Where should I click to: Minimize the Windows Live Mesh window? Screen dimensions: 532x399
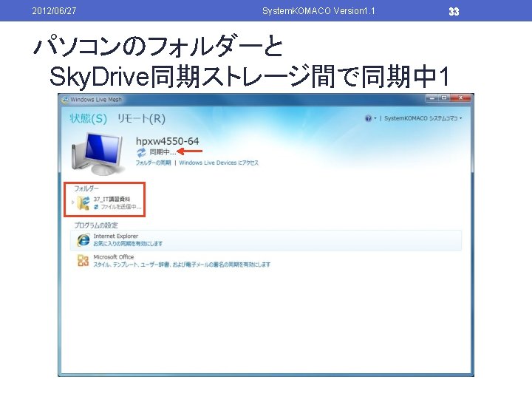pos(432,98)
